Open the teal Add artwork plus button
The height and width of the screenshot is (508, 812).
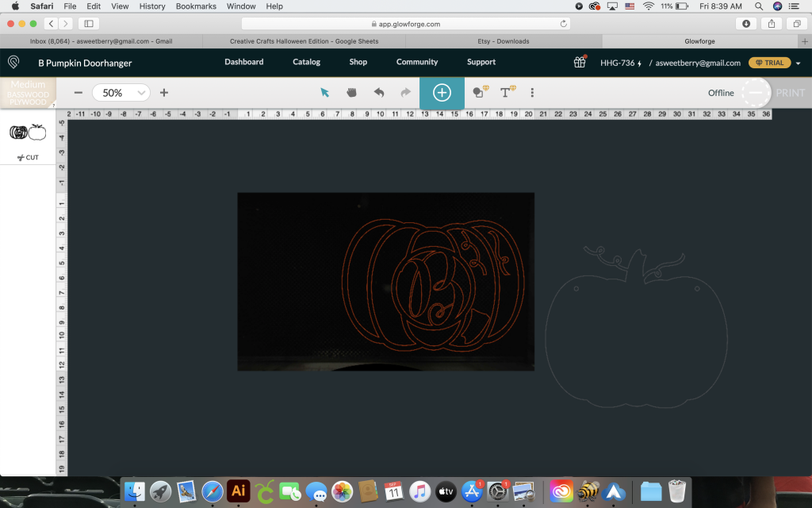click(442, 93)
